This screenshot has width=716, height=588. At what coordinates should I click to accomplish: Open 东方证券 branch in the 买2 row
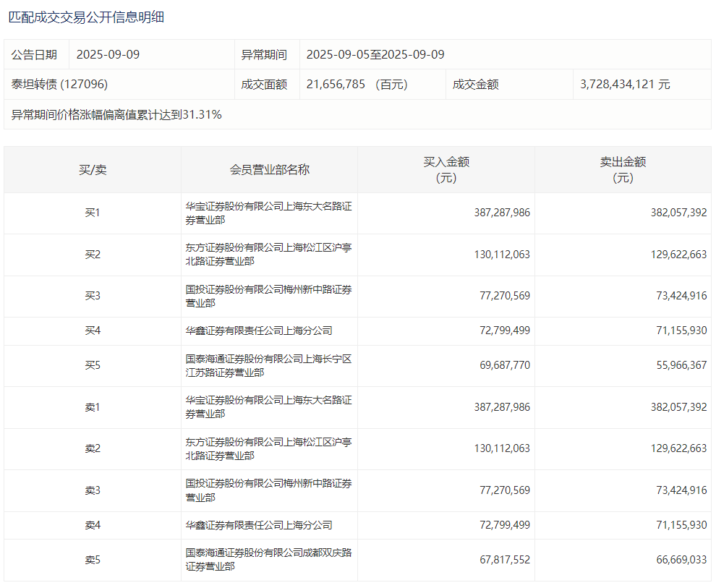click(268, 255)
